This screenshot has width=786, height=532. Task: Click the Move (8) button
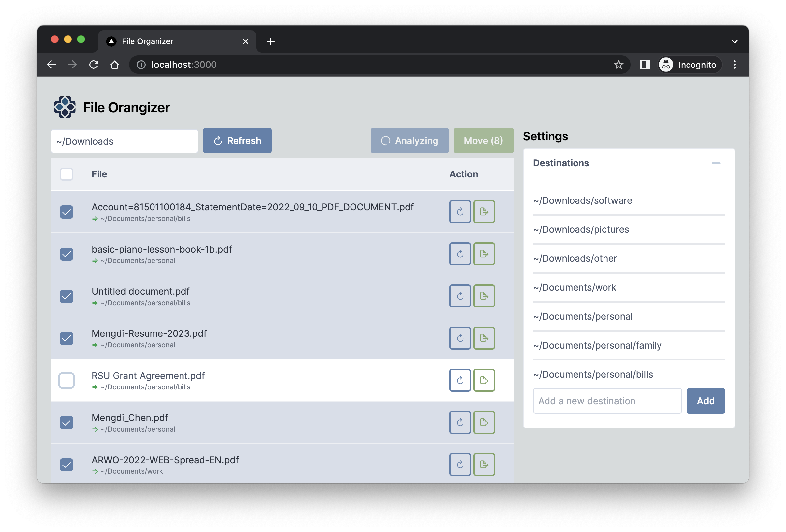click(x=483, y=141)
